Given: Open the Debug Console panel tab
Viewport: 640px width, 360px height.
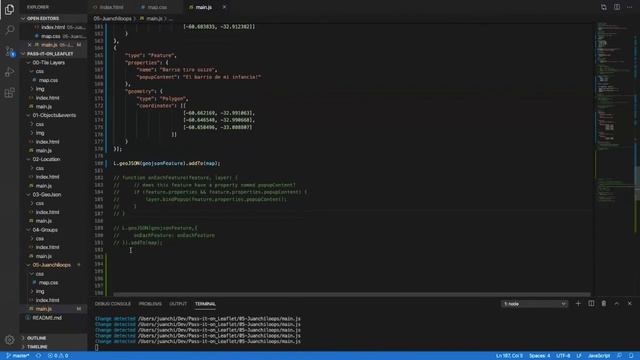Looking at the screenshot, I should point(113,304).
